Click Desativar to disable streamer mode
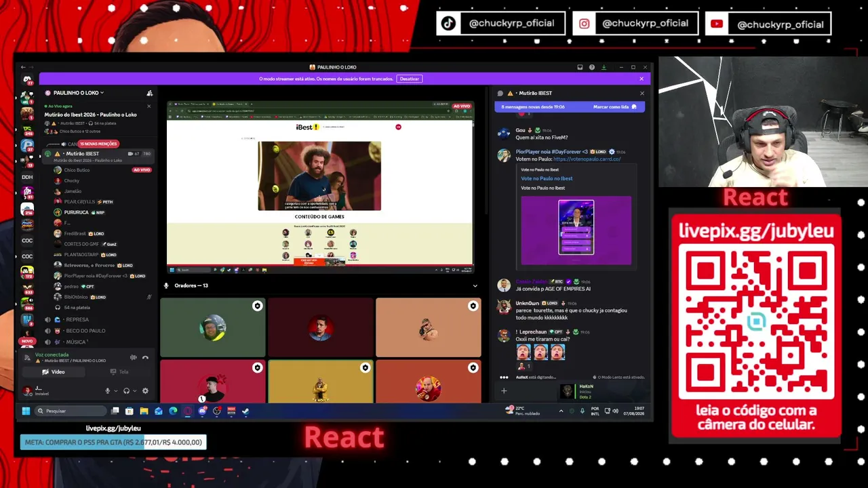The image size is (868, 488). point(410,79)
